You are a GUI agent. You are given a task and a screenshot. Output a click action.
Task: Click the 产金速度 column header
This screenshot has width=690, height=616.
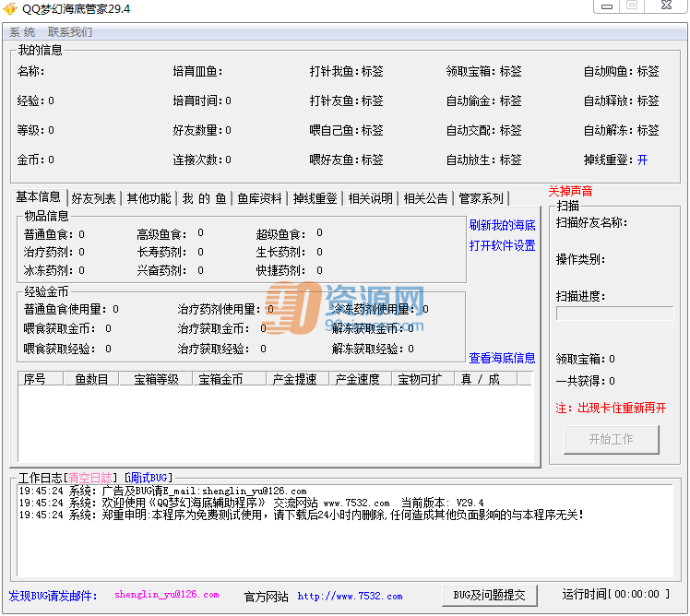(x=360, y=379)
